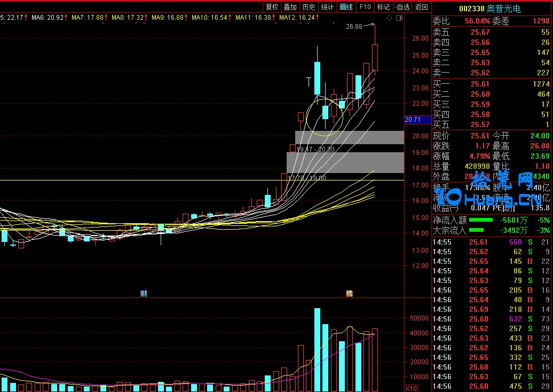Open the 复权 price adjustment menu

click(x=272, y=7)
